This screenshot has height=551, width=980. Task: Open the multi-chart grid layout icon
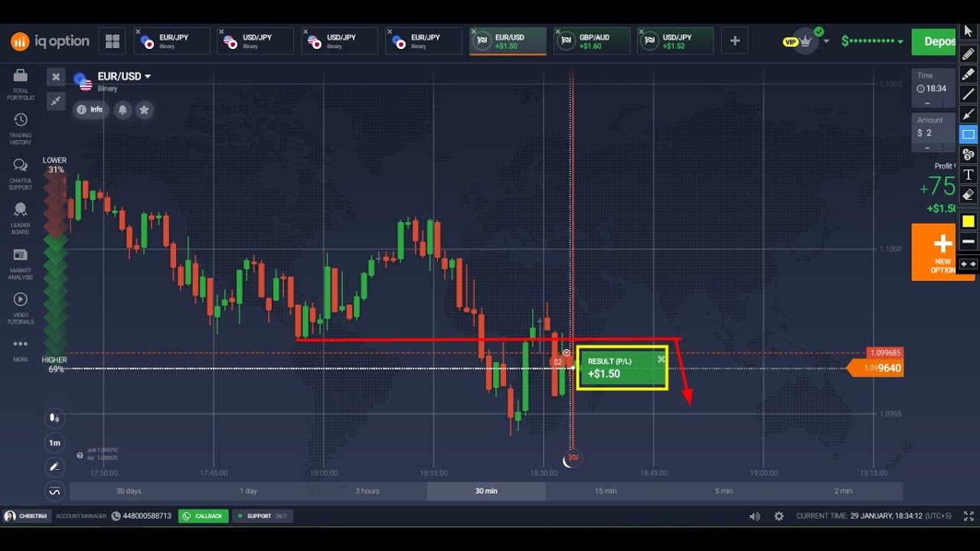click(x=113, y=41)
